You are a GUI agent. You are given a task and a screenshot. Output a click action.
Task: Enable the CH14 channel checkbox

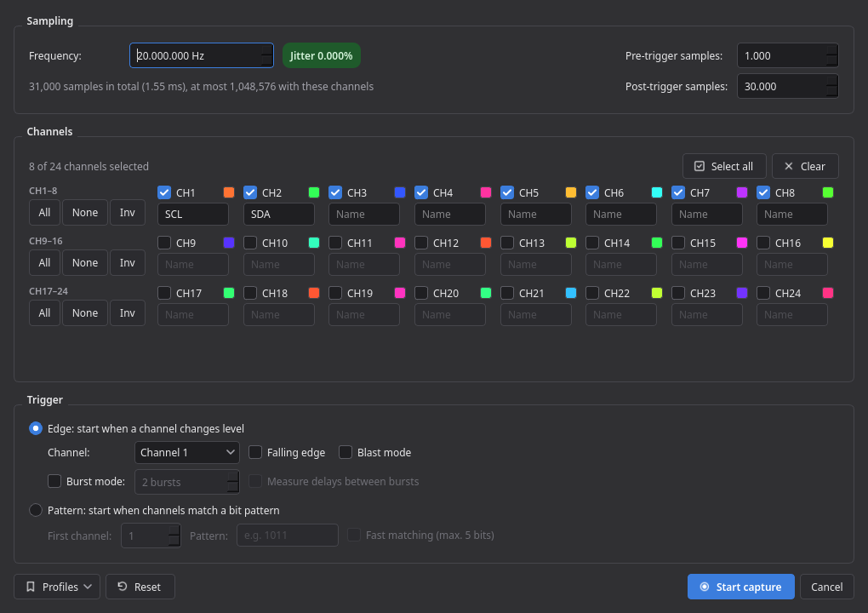point(592,243)
